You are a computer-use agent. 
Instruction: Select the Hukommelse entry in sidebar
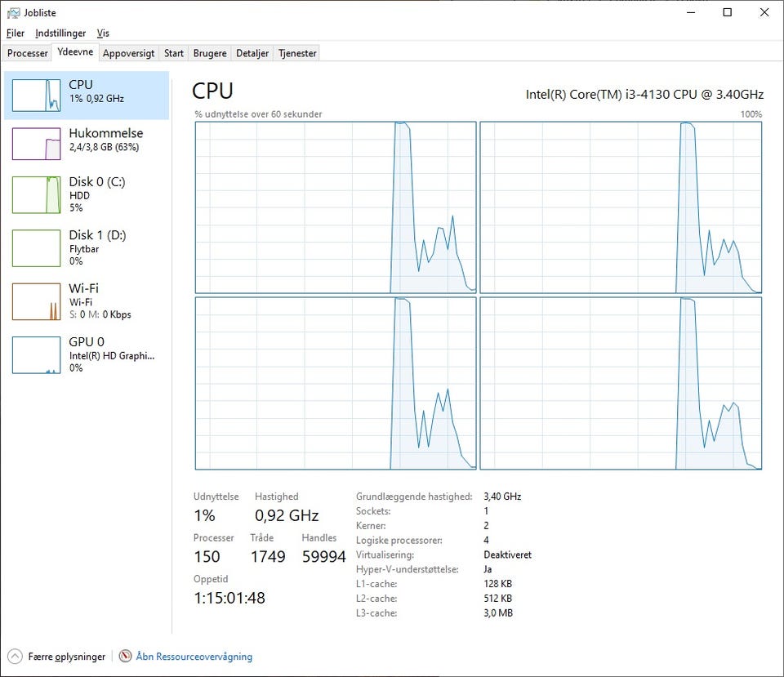point(87,144)
